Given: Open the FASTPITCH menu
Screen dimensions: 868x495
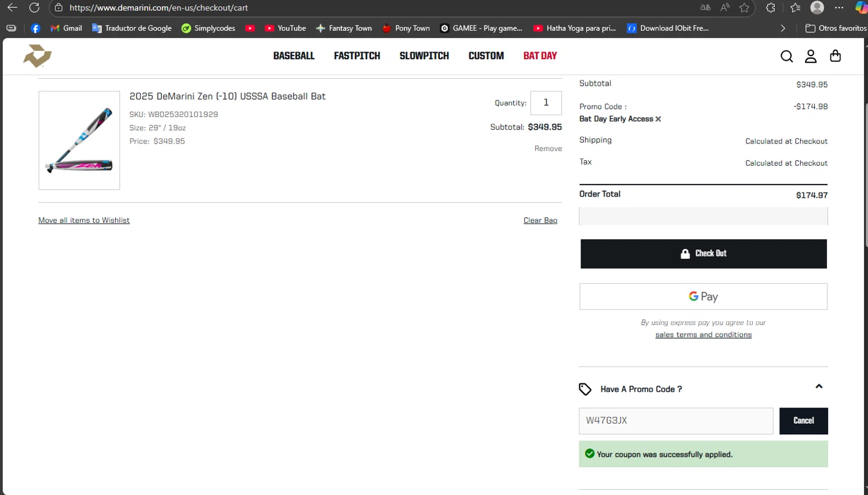Looking at the screenshot, I should click(x=357, y=56).
